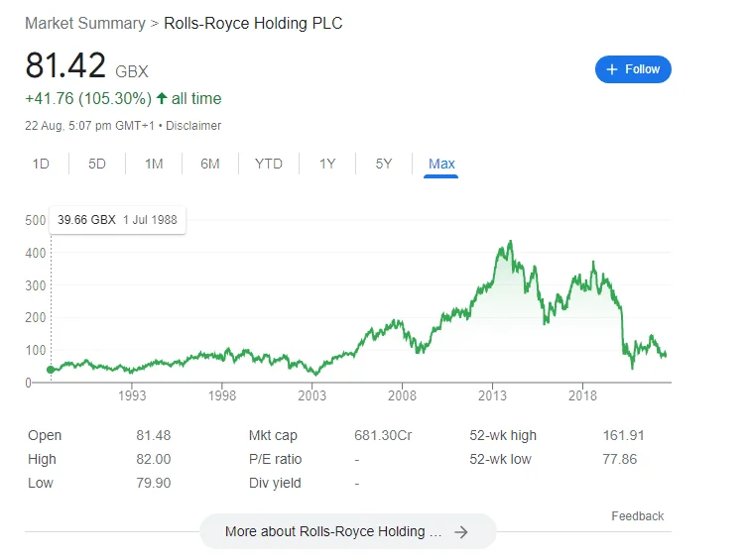
Task: Click the High value 82.00
Action: click(153, 459)
